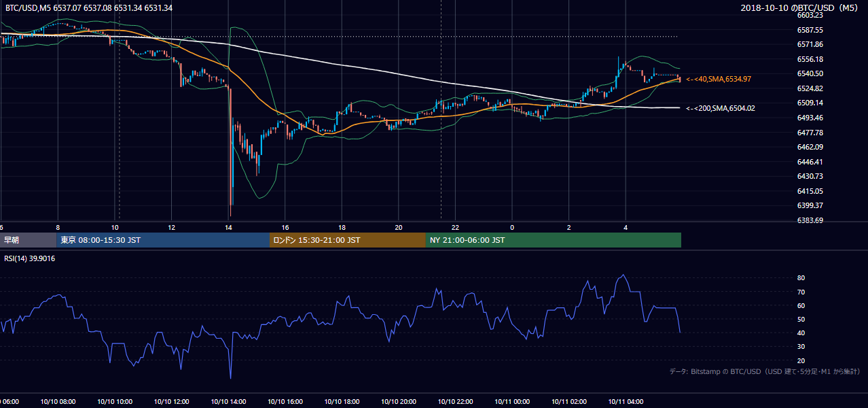Click the RSI(14) 39.9016 indicator label
Screen dimensions: 868x408
coord(30,258)
